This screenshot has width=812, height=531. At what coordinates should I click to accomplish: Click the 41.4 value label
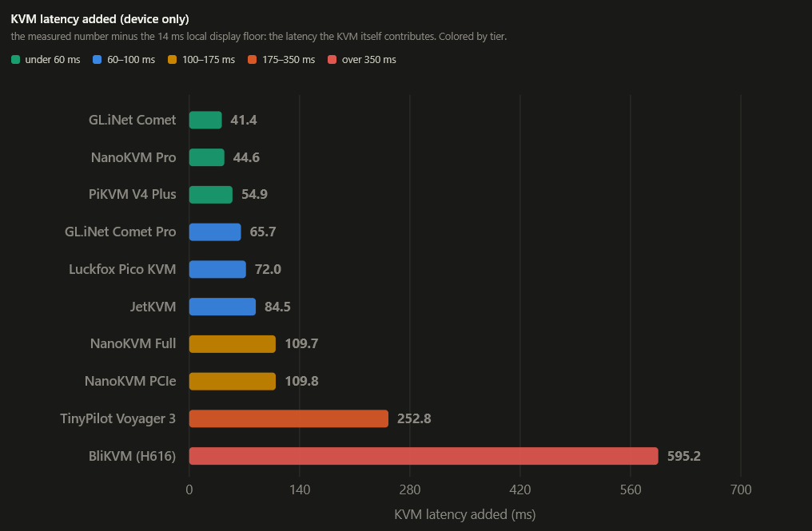point(244,120)
